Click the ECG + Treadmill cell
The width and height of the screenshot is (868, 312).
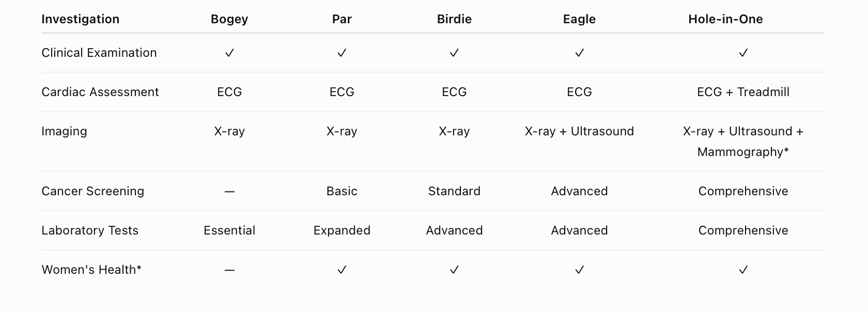[743, 92]
